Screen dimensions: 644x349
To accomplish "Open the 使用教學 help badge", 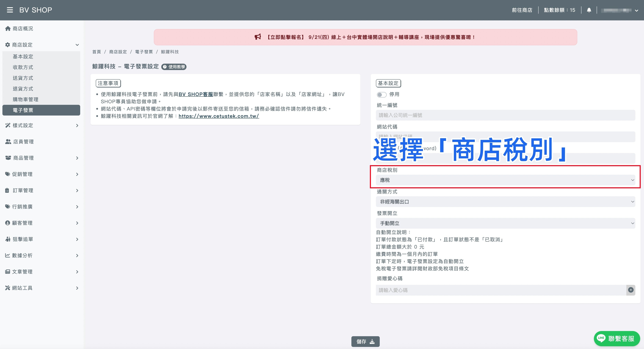I will 174,67.
